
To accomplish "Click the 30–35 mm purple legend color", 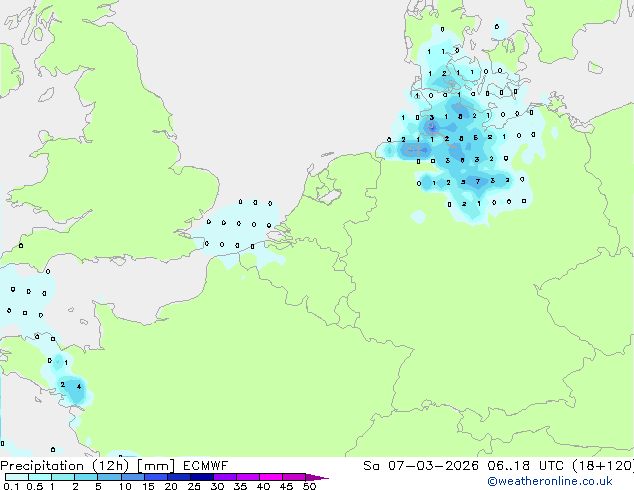I will pyautogui.click(x=224, y=477).
